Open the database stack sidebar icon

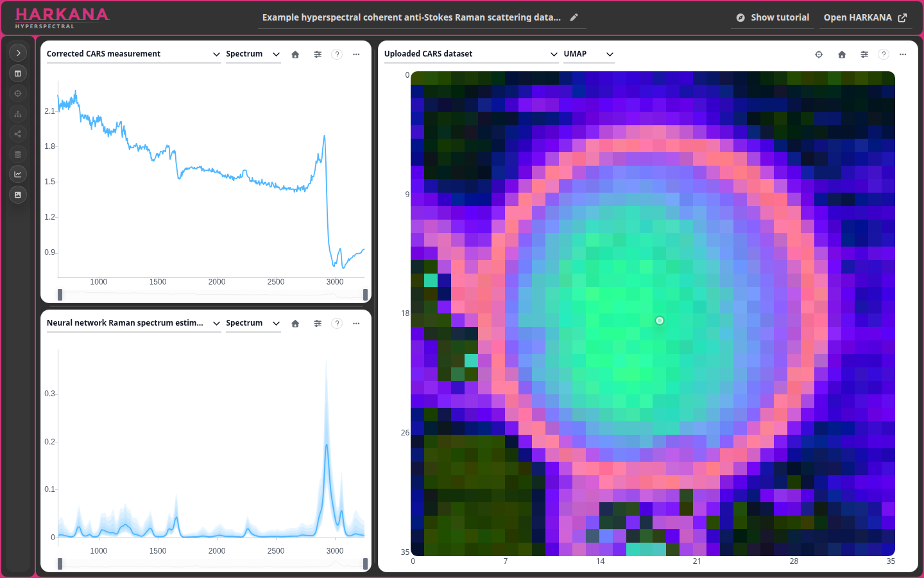(18, 154)
